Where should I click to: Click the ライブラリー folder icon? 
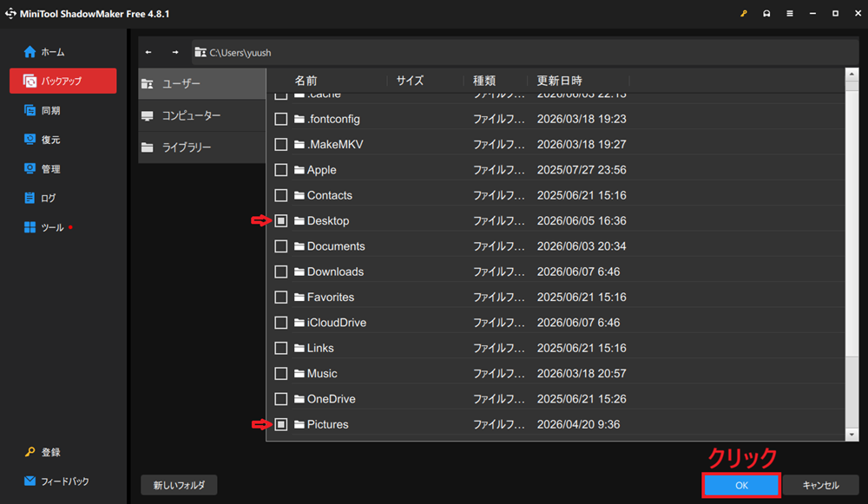coord(148,147)
